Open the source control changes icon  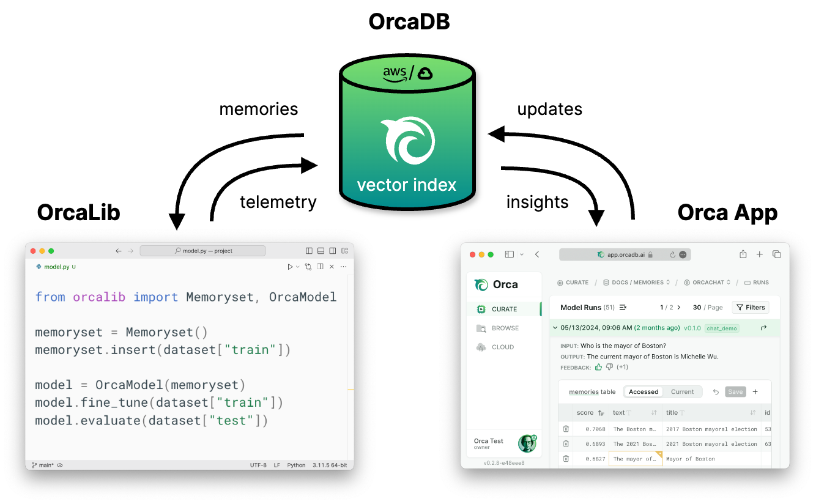308,267
